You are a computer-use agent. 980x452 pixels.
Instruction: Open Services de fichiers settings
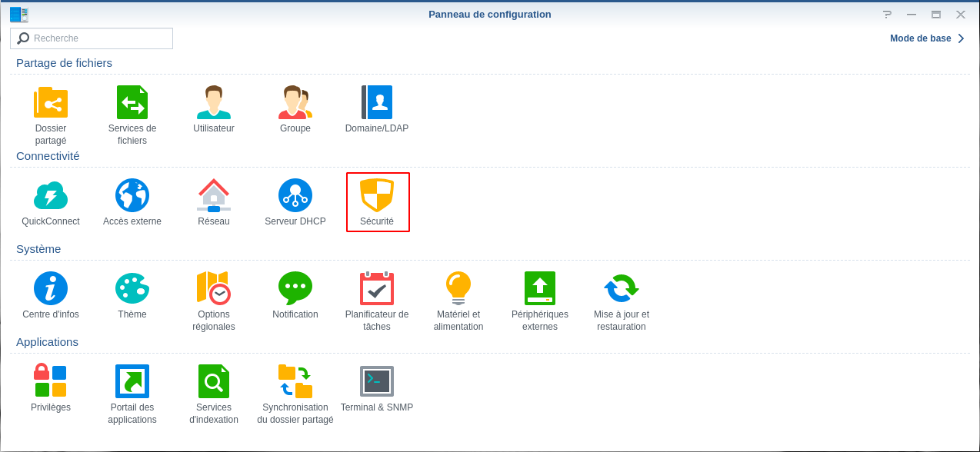tap(132, 103)
